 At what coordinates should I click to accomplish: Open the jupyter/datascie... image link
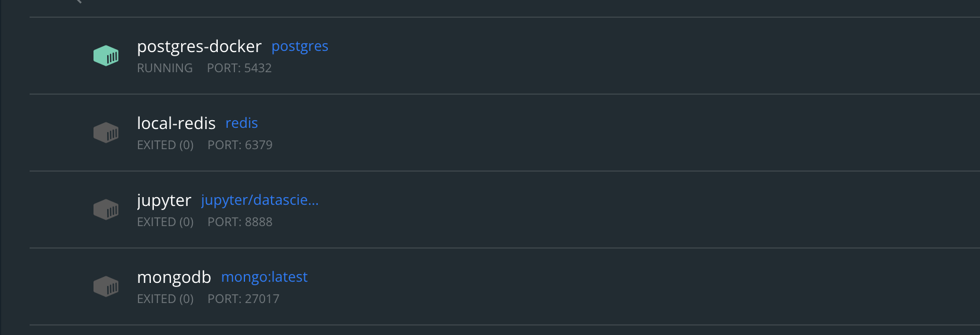[260, 200]
